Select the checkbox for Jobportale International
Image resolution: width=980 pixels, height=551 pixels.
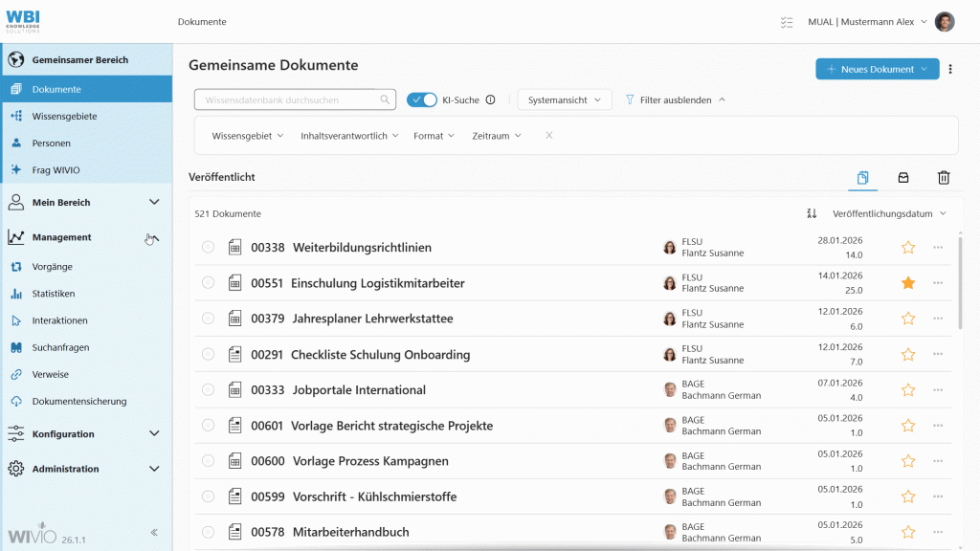click(x=207, y=388)
